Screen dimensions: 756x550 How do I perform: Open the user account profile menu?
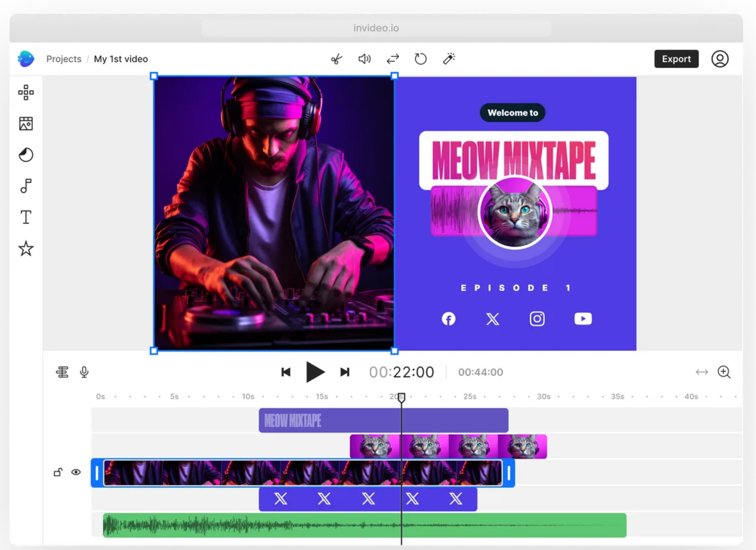[720, 59]
